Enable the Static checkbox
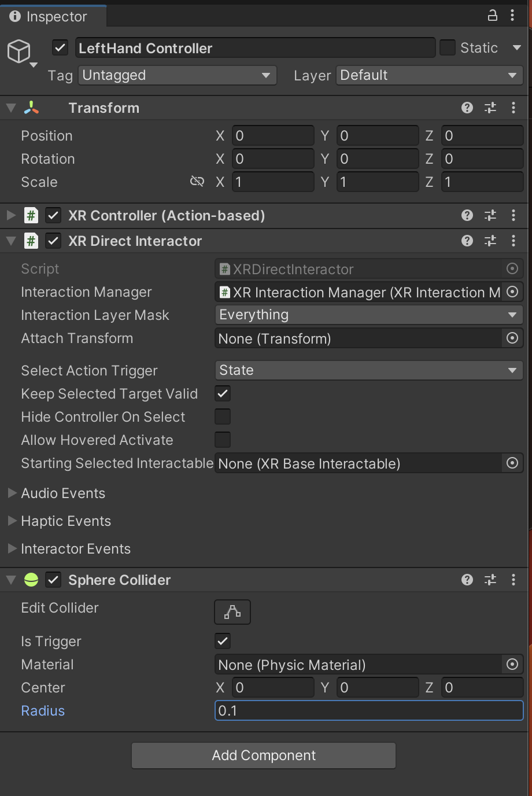The height and width of the screenshot is (796, 532). click(448, 47)
